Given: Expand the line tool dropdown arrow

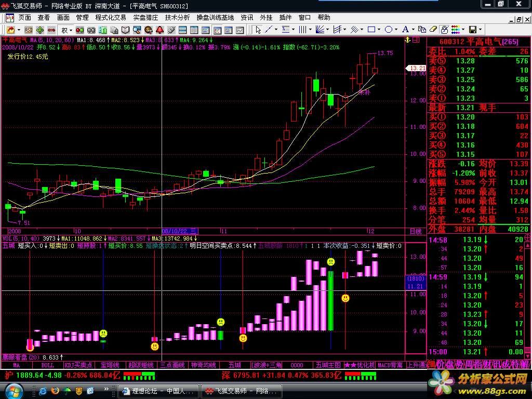Looking at the screenshot, I should coord(276,30).
